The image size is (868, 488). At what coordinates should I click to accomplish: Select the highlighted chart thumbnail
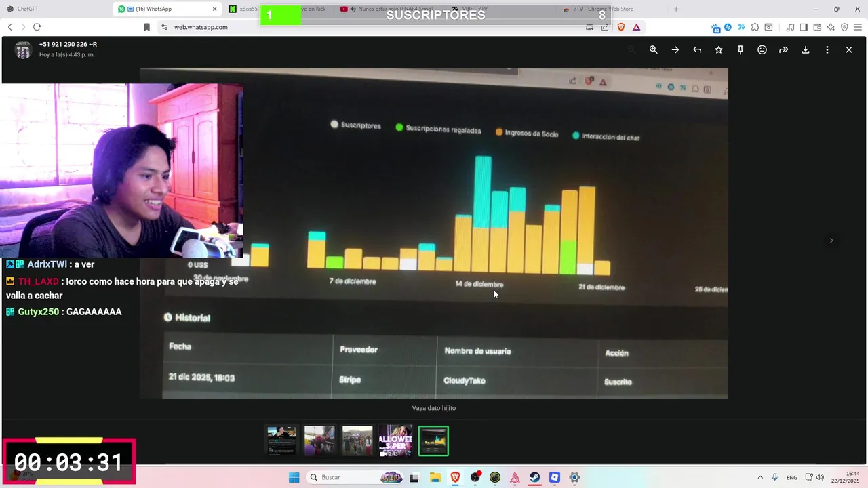pos(433,441)
